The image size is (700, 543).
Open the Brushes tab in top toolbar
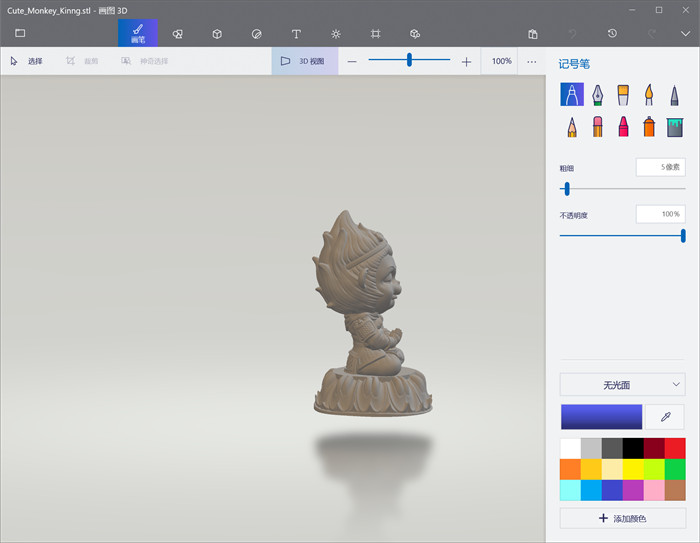138,33
